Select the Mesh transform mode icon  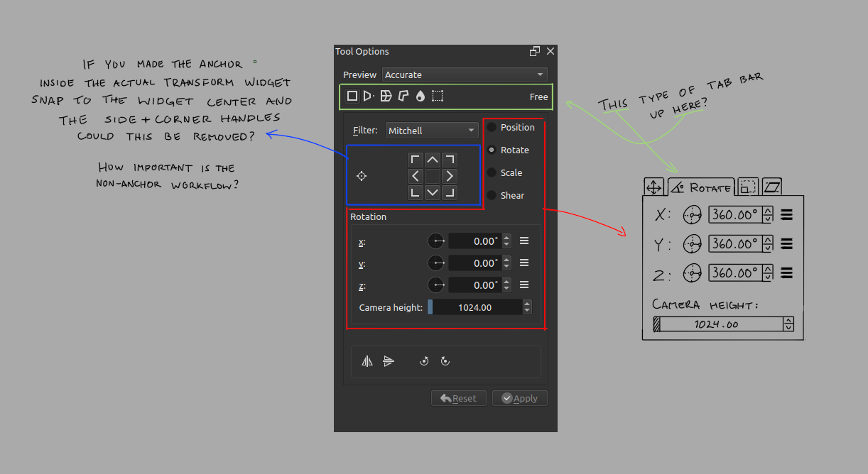(438, 96)
